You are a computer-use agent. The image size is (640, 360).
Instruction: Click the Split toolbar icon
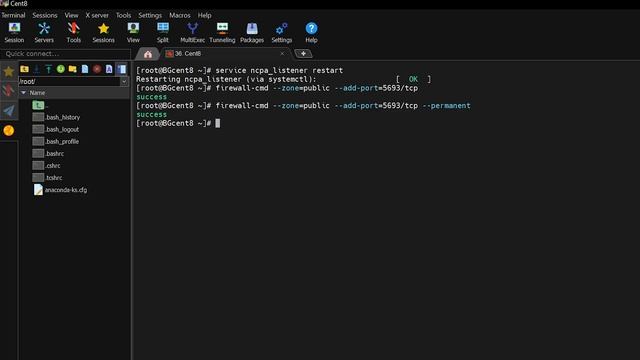163,33
